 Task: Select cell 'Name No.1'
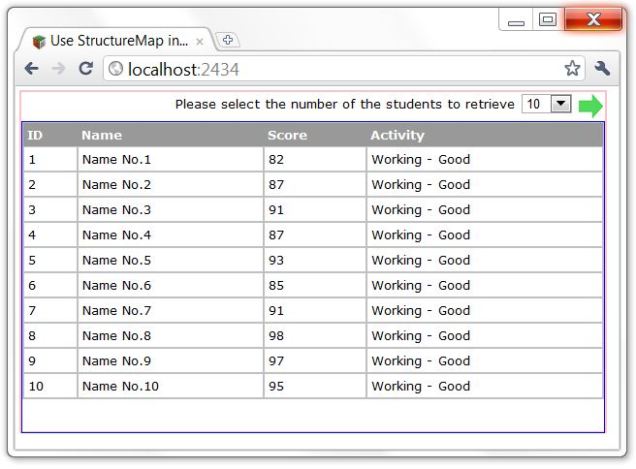(170, 159)
